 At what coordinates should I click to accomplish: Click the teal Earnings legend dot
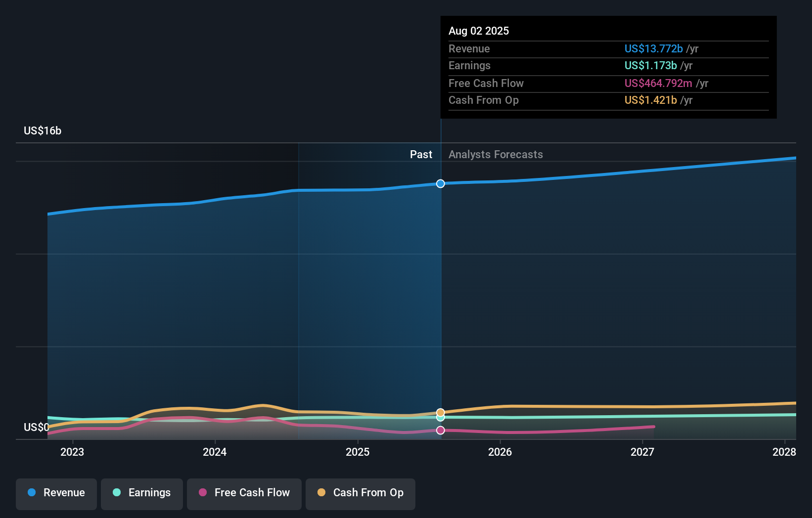[117, 492]
